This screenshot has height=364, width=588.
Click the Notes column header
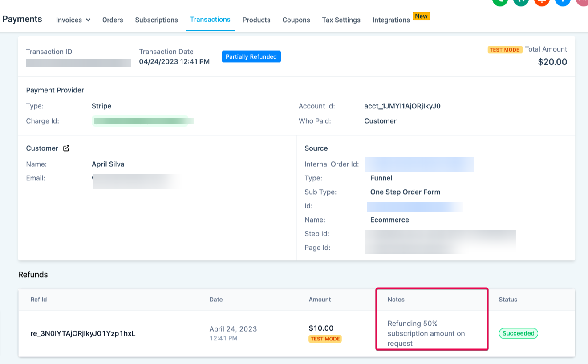tap(396, 300)
